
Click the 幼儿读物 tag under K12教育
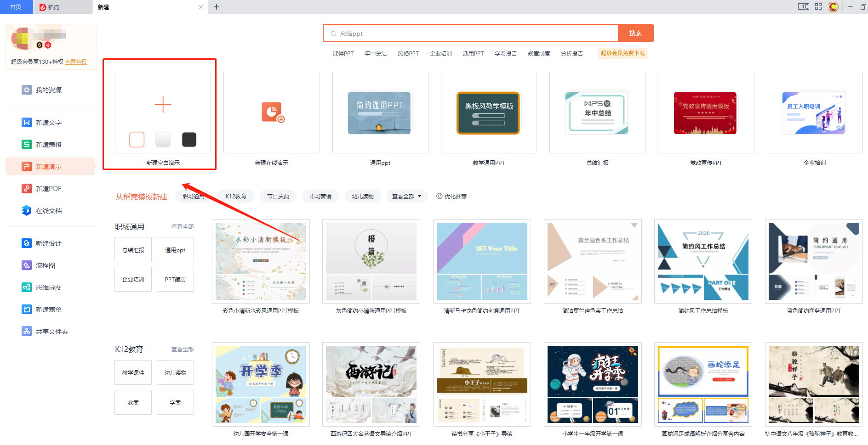(175, 372)
